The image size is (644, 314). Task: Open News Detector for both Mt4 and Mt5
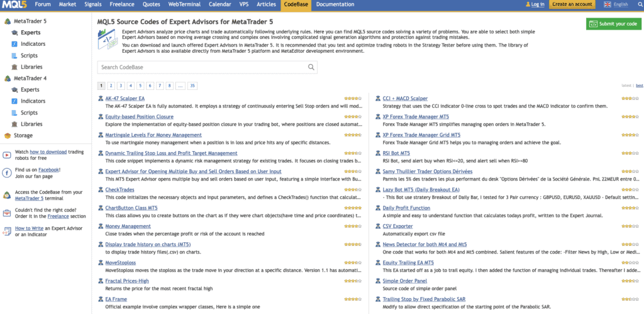point(425,244)
